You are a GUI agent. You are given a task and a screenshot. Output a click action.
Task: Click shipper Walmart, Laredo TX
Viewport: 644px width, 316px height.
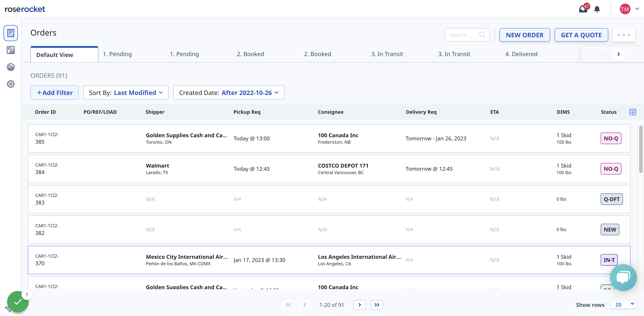coord(157,169)
